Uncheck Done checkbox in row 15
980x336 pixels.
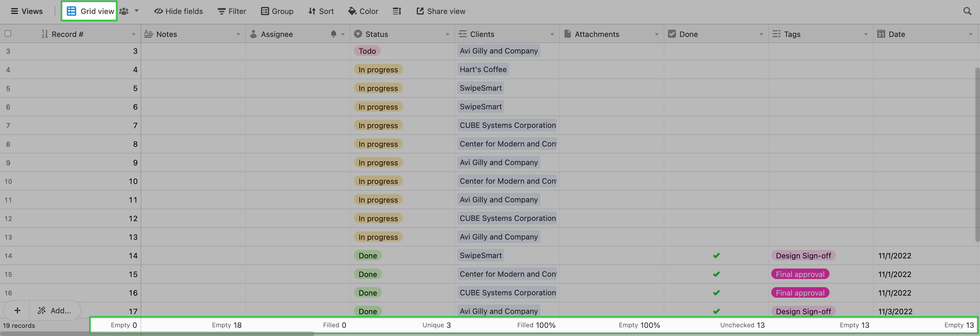click(x=716, y=274)
